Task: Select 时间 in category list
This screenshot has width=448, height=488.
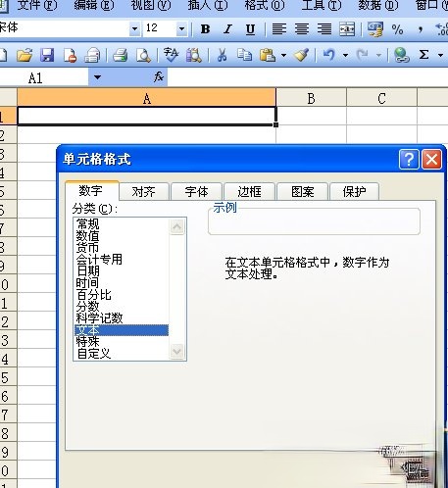Action: point(87,283)
